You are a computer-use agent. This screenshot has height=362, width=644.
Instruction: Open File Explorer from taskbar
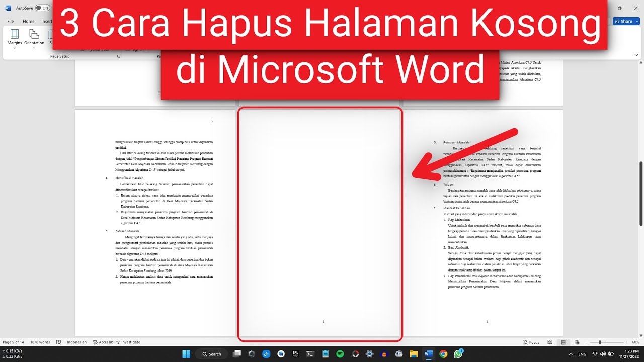(414, 354)
